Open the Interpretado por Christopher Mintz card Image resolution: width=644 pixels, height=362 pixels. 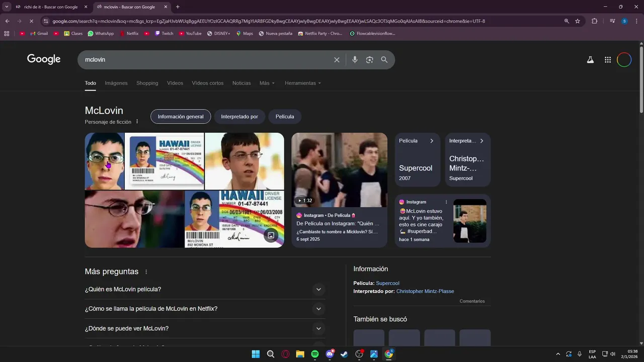pos(468,160)
